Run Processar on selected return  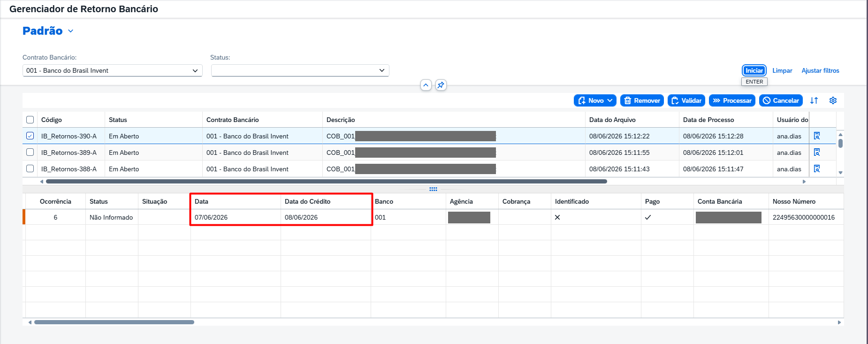tap(732, 100)
